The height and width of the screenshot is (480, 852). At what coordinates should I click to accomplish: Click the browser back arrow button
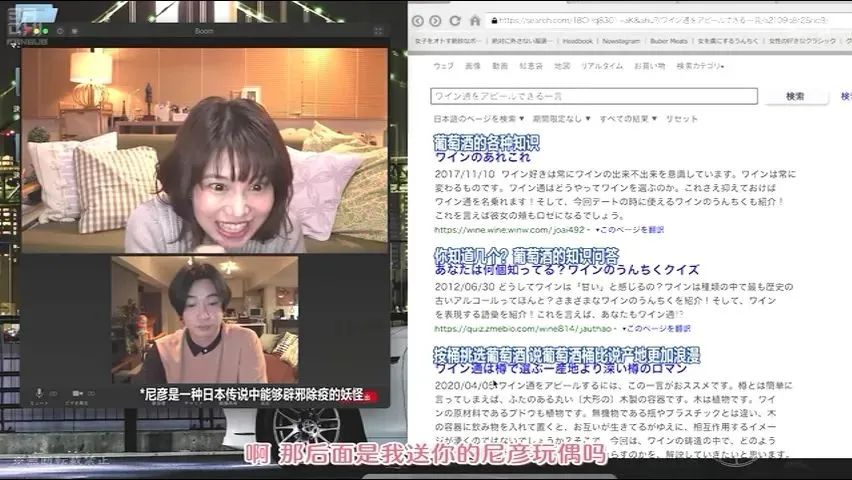[419, 21]
